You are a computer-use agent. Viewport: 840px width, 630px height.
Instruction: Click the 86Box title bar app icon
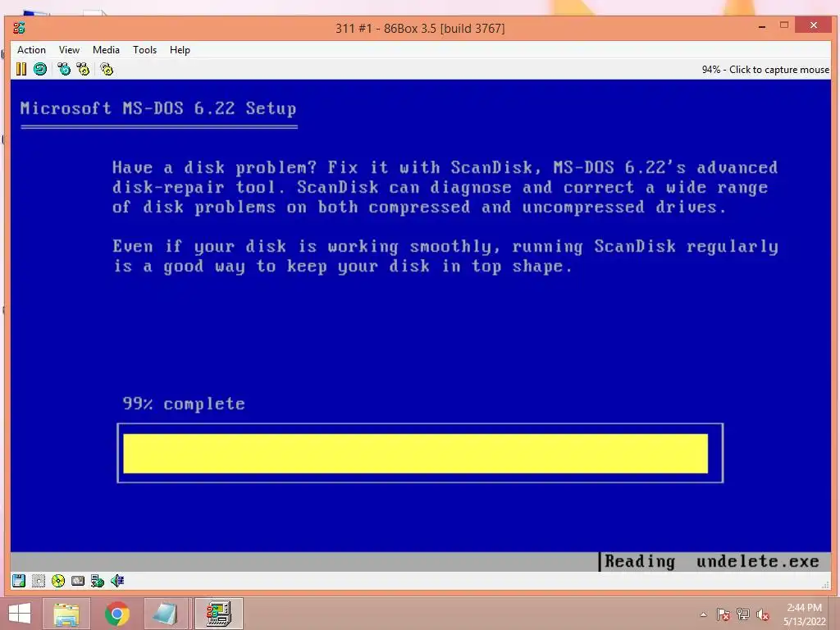tap(20, 28)
